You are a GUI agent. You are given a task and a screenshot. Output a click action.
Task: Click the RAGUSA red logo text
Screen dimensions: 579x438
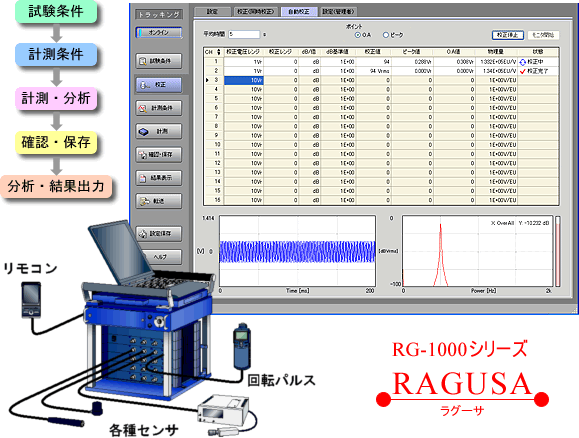462,384
